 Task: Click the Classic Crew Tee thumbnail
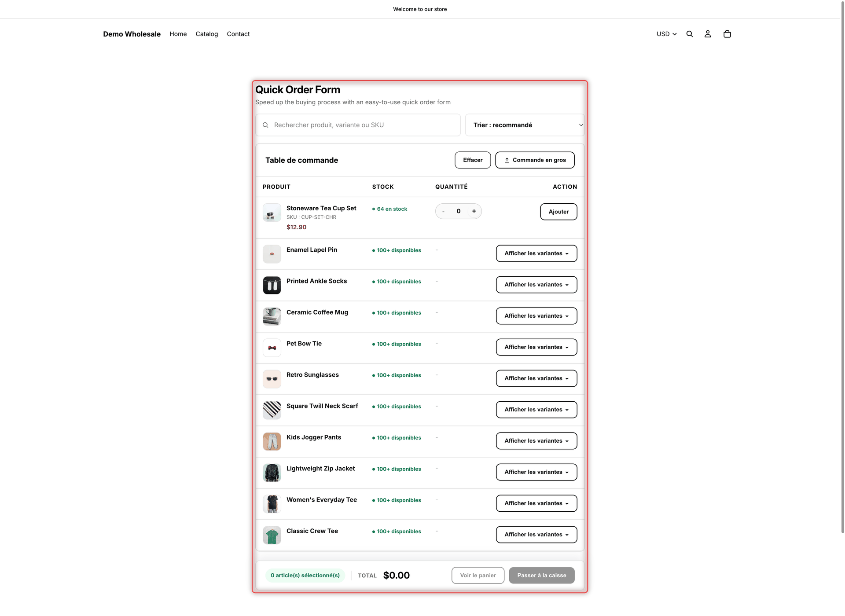coord(272,535)
